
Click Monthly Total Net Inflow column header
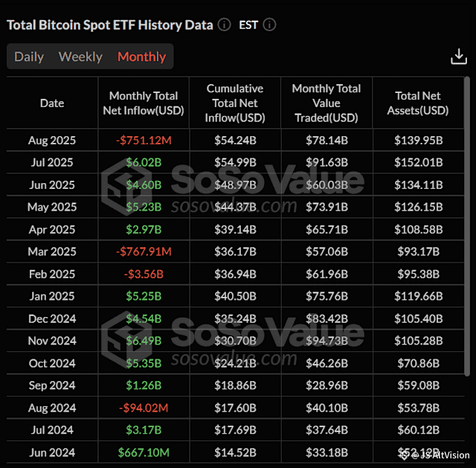(x=144, y=103)
